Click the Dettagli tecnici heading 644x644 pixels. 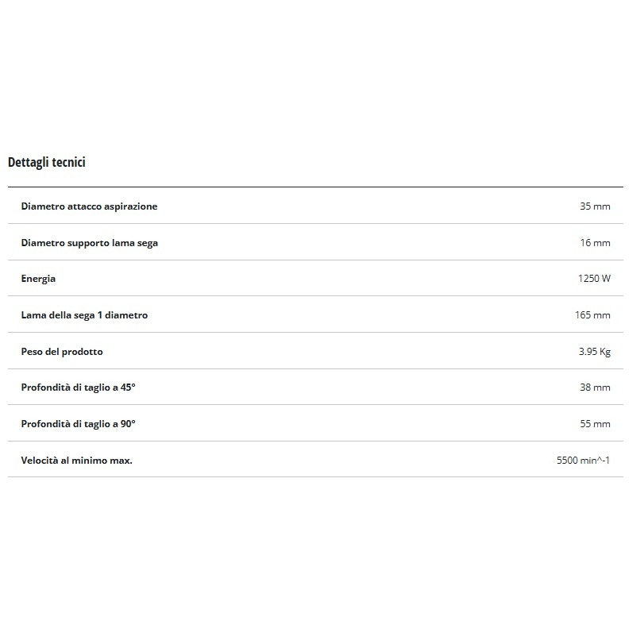tap(47, 163)
